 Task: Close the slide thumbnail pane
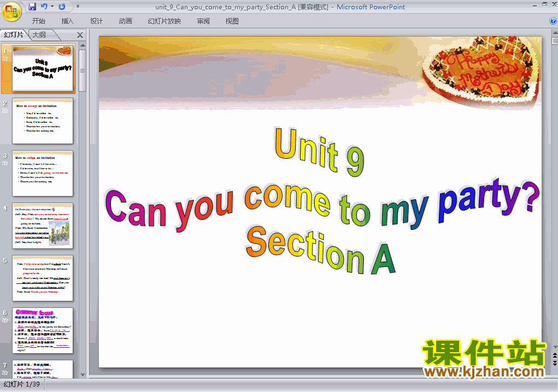click(x=80, y=35)
